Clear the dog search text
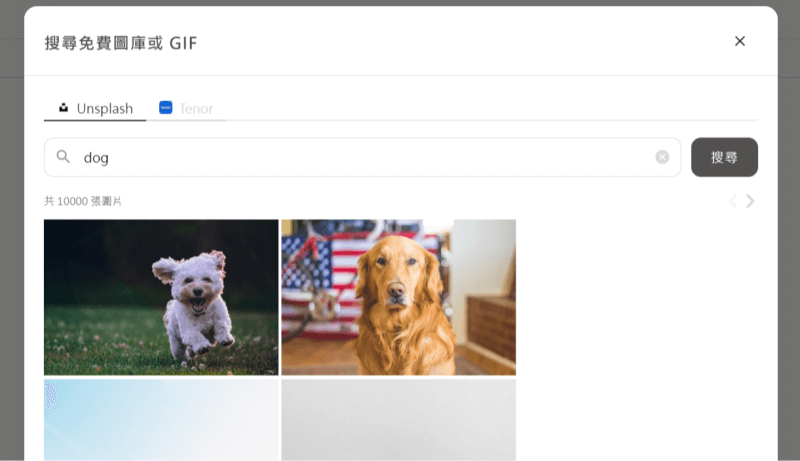This screenshot has height=461, width=800. (x=662, y=157)
